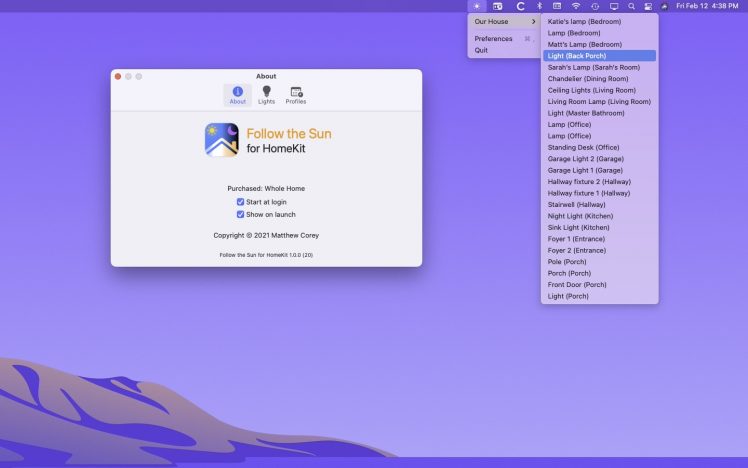
Task: Toggle the Show on launch checkbox
Action: pos(240,214)
